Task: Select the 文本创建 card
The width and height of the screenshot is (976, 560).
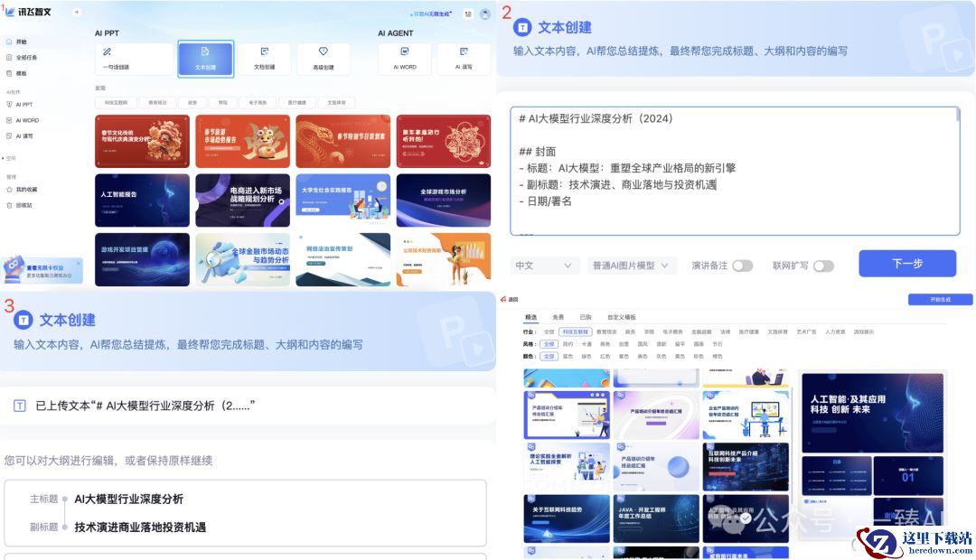Action: click(x=205, y=59)
